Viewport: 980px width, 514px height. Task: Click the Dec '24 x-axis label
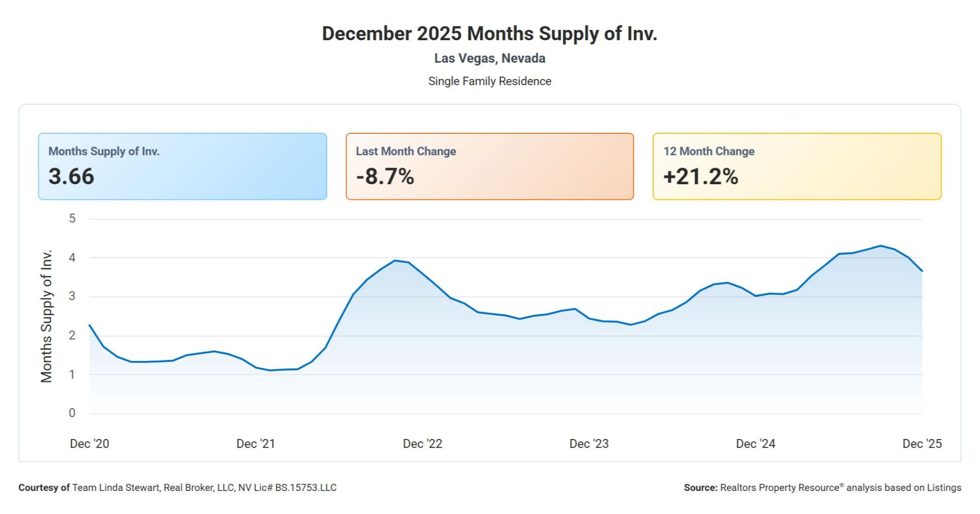click(x=755, y=443)
